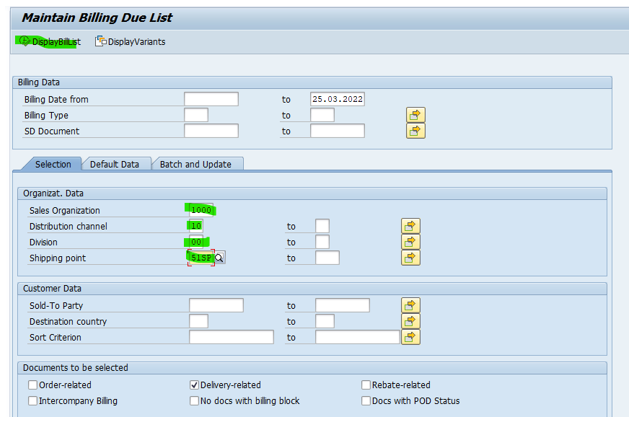Uncheck Delivery-related documents
Screen dimensions: 640x423
tap(194, 385)
